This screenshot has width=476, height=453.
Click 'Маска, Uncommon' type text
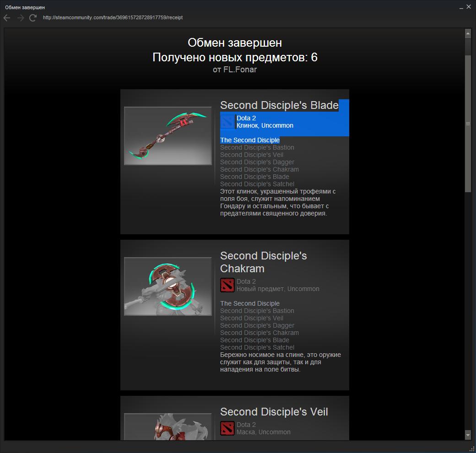[x=264, y=432]
